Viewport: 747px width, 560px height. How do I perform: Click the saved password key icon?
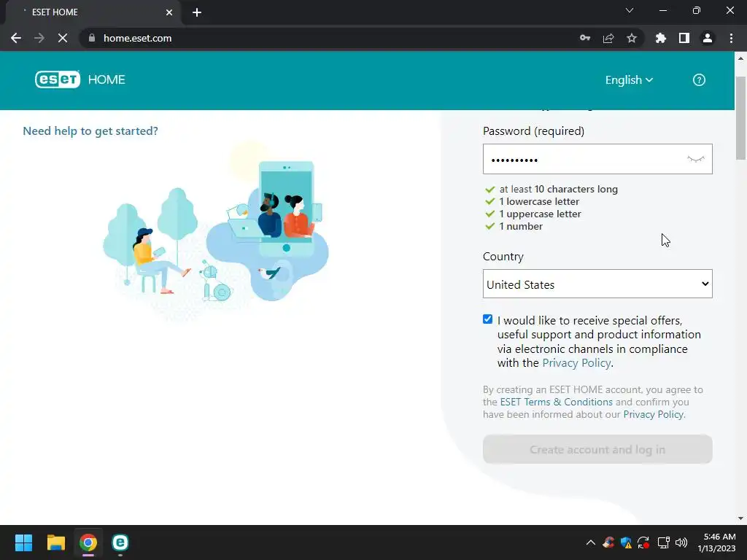[x=585, y=38]
